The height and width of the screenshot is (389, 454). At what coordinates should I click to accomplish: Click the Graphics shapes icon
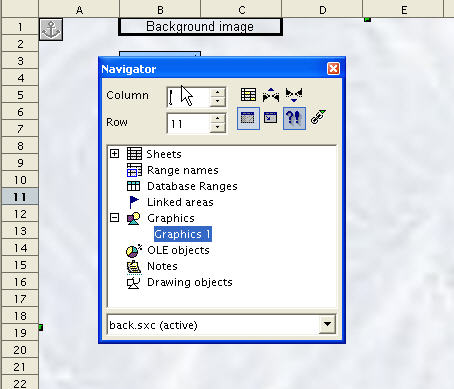133,218
